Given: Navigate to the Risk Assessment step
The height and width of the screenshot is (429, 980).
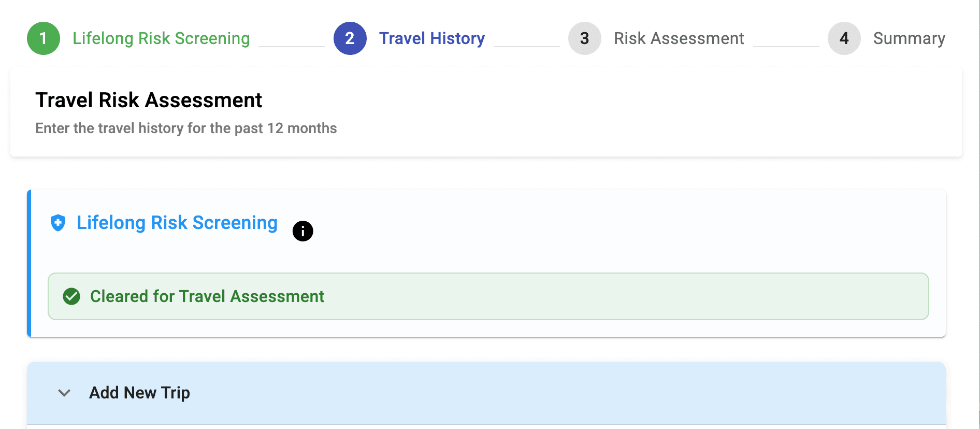Looking at the screenshot, I should click(679, 38).
